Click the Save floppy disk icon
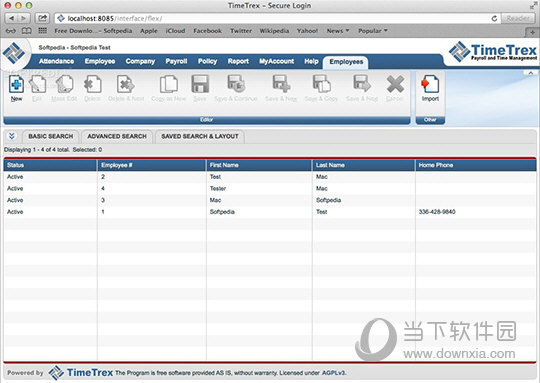540x383 pixels. (x=200, y=84)
